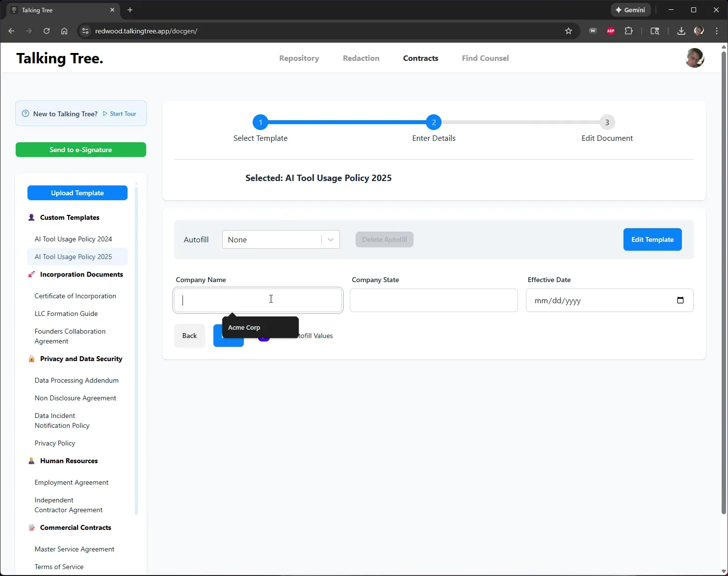Open the Autofill dropdown
This screenshot has height=576, width=728.
(281, 239)
